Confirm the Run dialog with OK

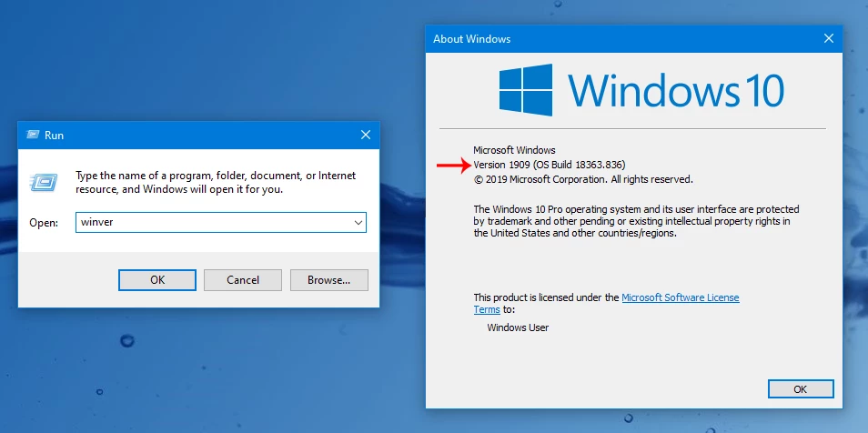click(x=157, y=280)
